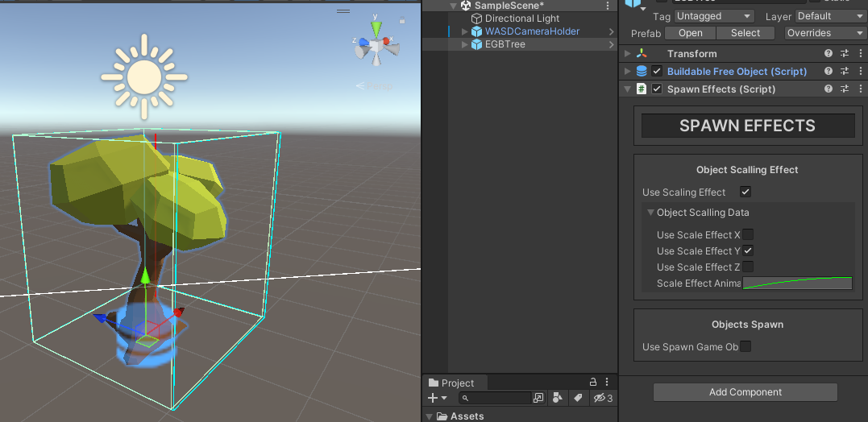Click the Buildable Free Object database icon
The image size is (868, 422).
pyautogui.click(x=642, y=72)
